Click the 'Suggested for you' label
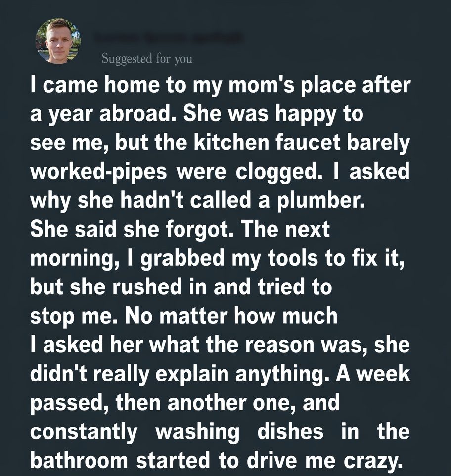Screen dimensions: 451x476 pyautogui.click(x=147, y=59)
